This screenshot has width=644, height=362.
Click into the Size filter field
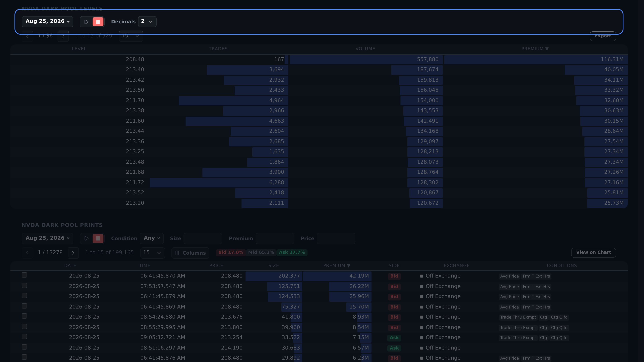tap(203, 238)
